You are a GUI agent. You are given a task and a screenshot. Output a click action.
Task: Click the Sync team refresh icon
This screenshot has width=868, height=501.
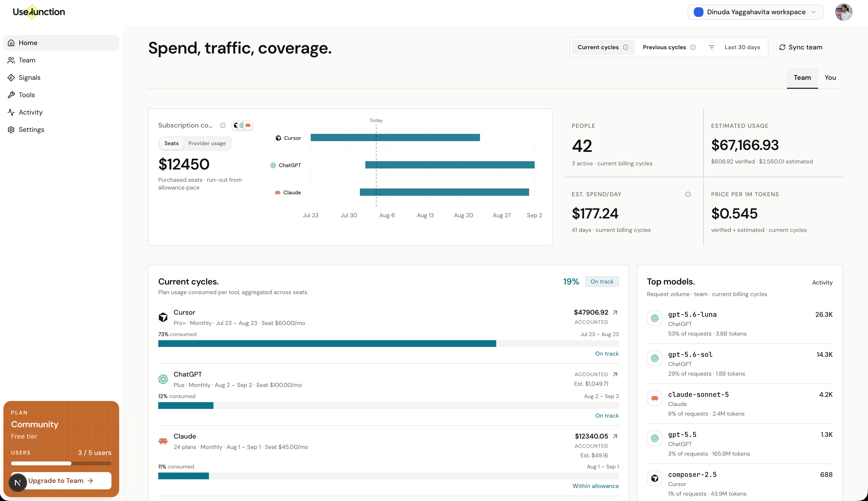(x=782, y=47)
